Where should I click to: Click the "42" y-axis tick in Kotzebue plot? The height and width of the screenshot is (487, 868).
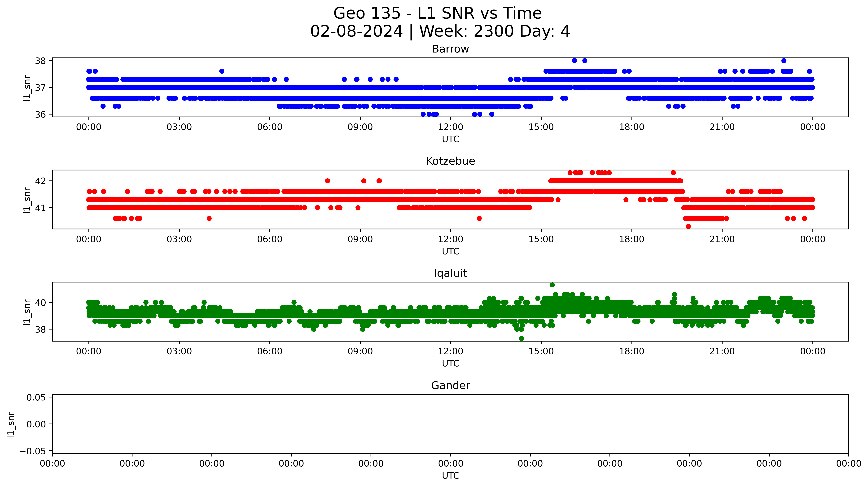point(40,181)
